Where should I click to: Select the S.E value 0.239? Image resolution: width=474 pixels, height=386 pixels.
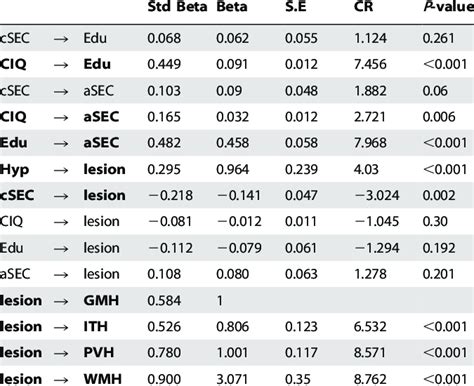click(x=301, y=169)
